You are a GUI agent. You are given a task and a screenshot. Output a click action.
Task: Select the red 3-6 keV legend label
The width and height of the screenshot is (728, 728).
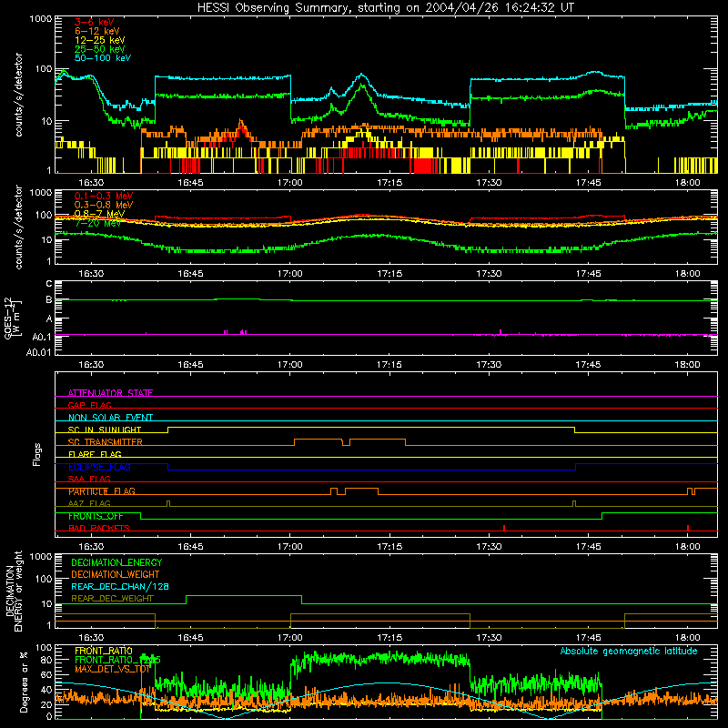[x=94, y=22]
